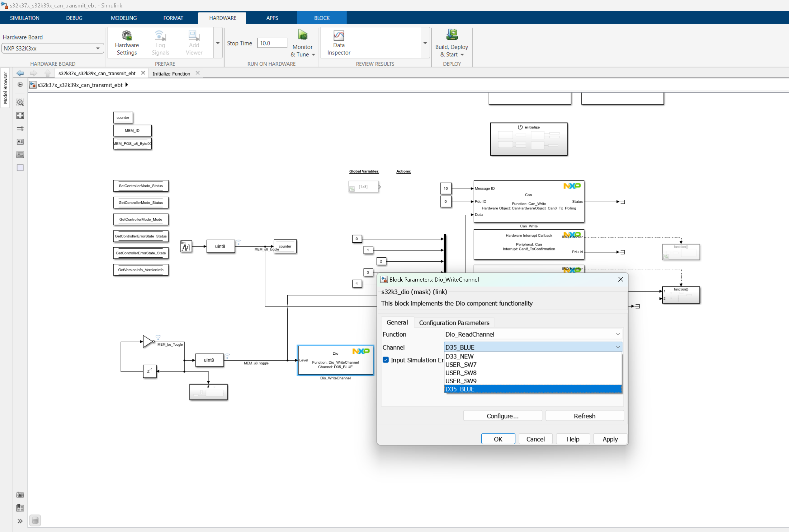The width and height of the screenshot is (789, 532).
Task: Click the camera screenshot icon in palette
Action: 20,495
